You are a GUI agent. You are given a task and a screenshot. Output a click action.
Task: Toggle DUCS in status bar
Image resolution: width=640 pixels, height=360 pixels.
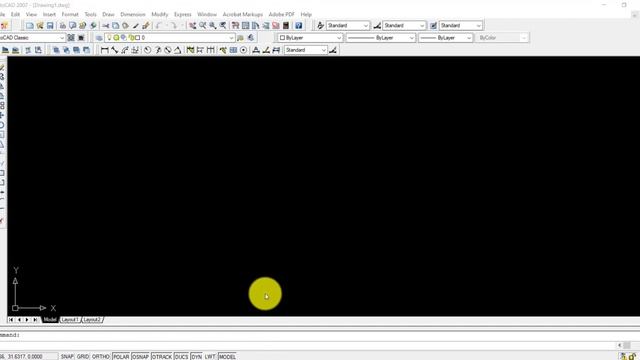tap(181, 357)
